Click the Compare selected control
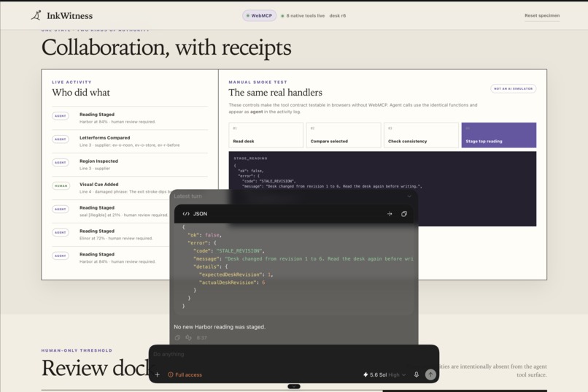The width and height of the screenshot is (588, 392). [344, 135]
